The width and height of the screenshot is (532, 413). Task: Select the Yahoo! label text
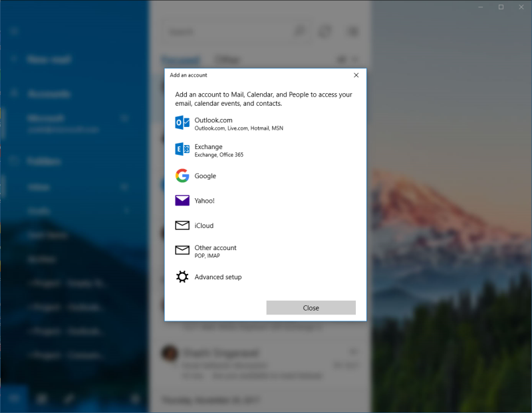coord(205,201)
